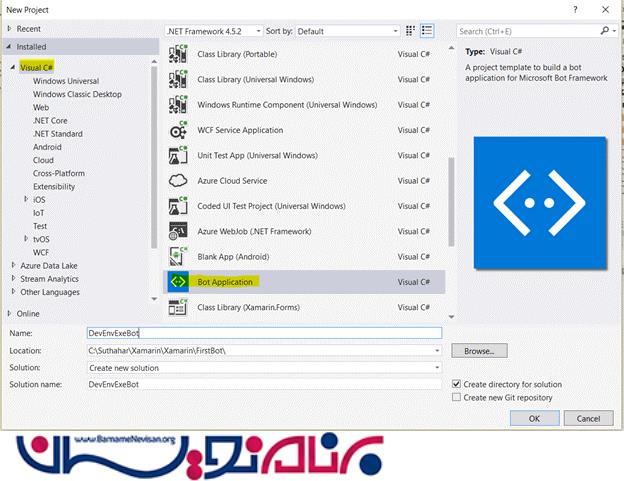The image size is (624, 481).
Task: Click the template list scrollbar
Action: point(449,200)
